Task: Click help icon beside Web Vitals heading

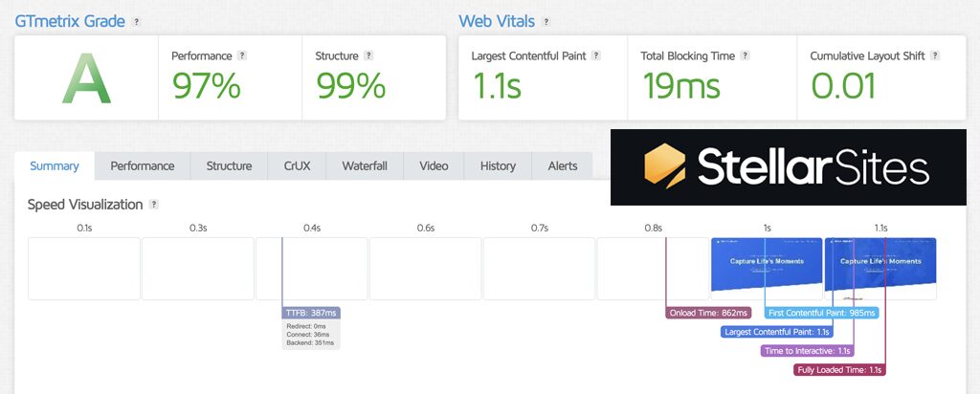Action: (x=546, y=22)
